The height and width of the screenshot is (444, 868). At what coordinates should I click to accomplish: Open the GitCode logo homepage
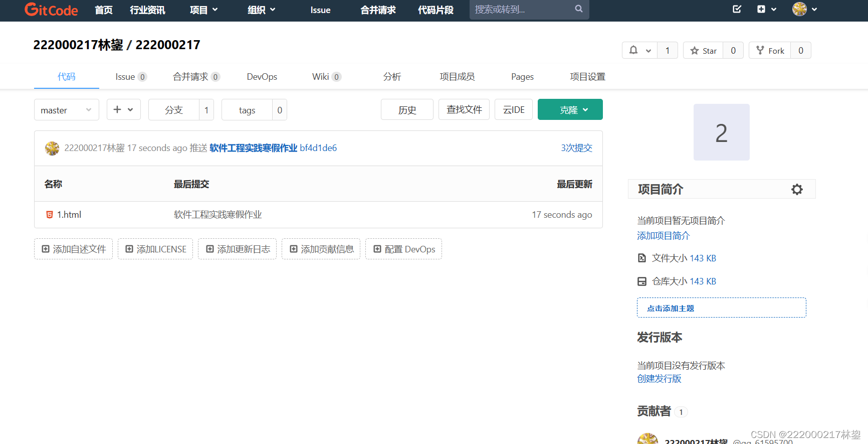click(51, 10)
